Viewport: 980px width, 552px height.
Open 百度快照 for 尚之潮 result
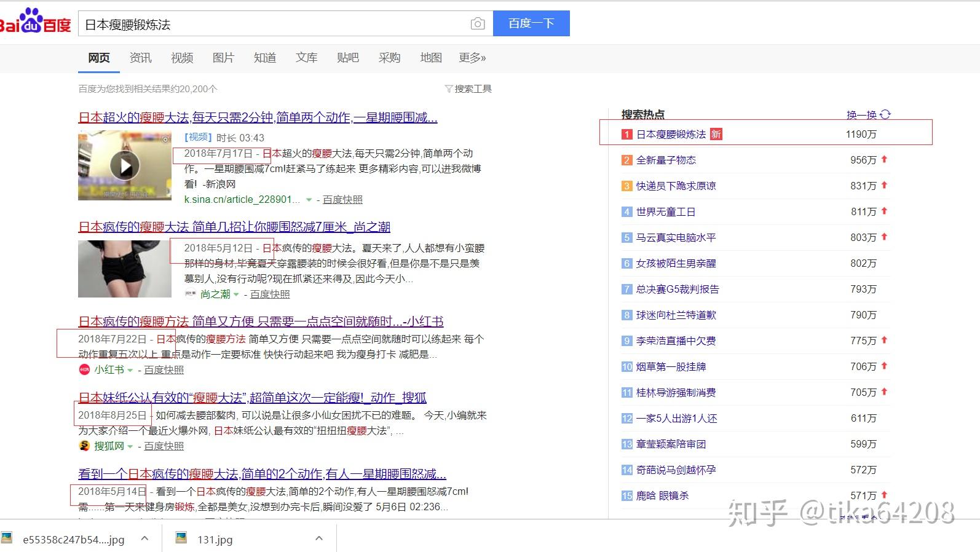pyautogui.click(x=270, y=294)
